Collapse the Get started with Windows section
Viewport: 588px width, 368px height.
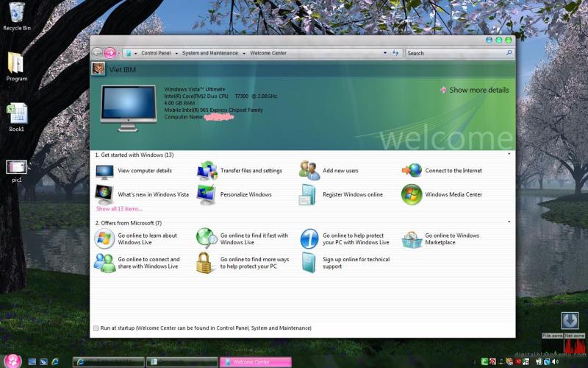(x=509, y=155)
